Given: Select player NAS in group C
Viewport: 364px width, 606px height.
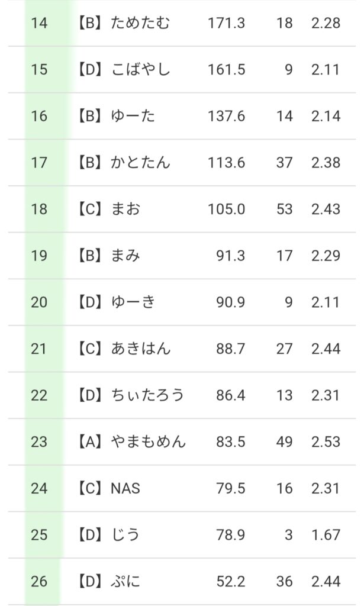Looking at the screenshot, I should click(125, 489).
